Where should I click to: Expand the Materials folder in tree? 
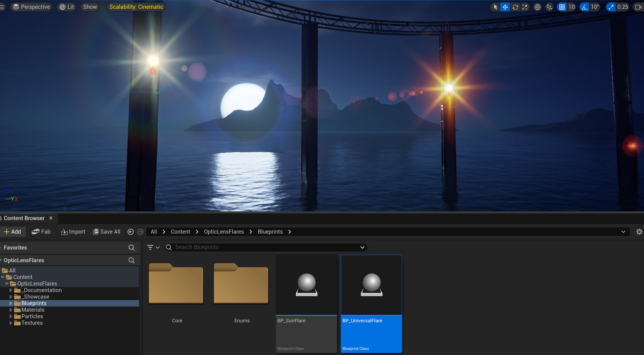[x=11, y=310]
